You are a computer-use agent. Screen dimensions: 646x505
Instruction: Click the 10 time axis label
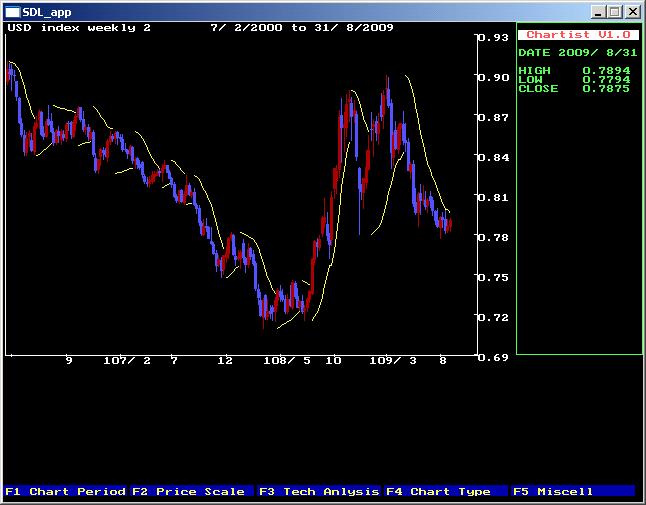pos(333,361)
